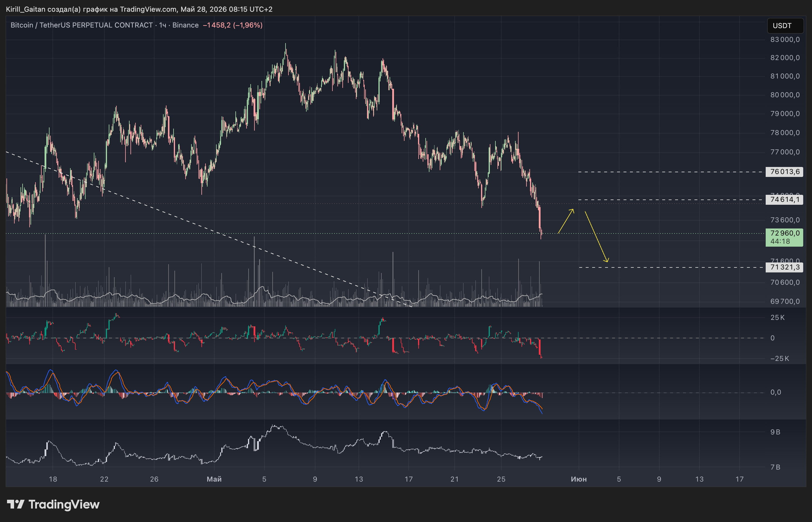Image resolution: width=812 pixels, height=522 pixels.
Task: Click the 83 000,0 price axis label
Action: point(785,40)
